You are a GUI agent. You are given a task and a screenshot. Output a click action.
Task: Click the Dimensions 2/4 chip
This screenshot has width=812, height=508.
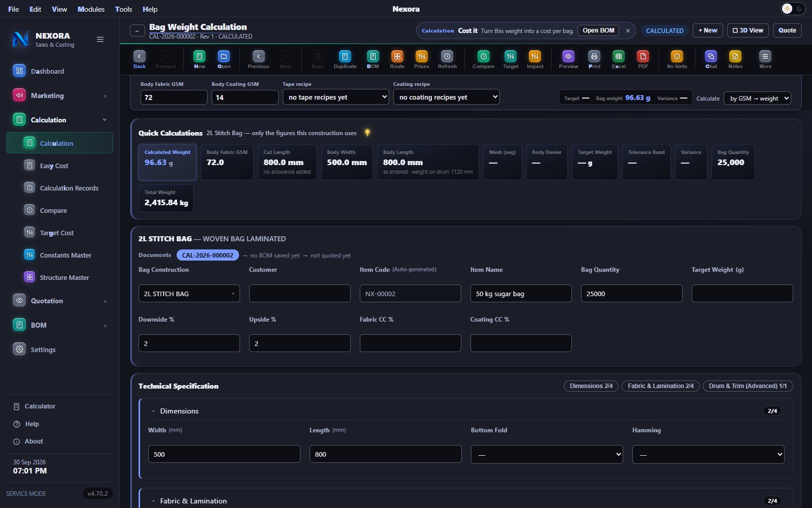click(x=591, y=386)
